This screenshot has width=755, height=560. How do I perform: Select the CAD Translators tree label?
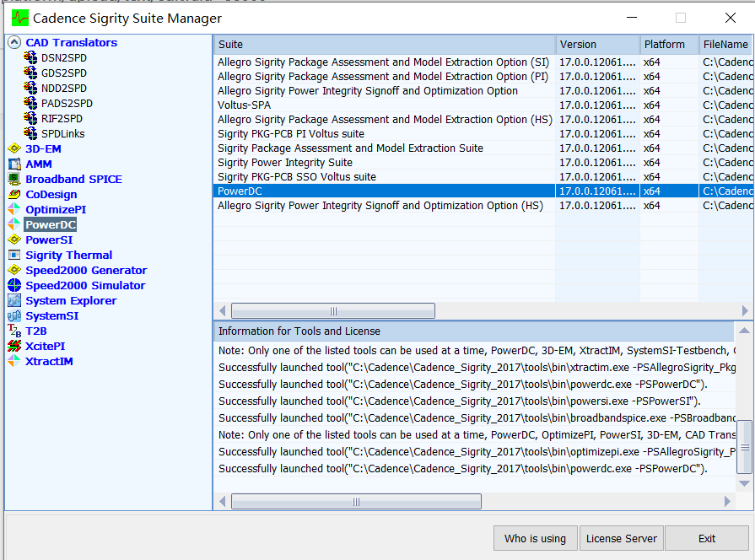click(71, 42)
